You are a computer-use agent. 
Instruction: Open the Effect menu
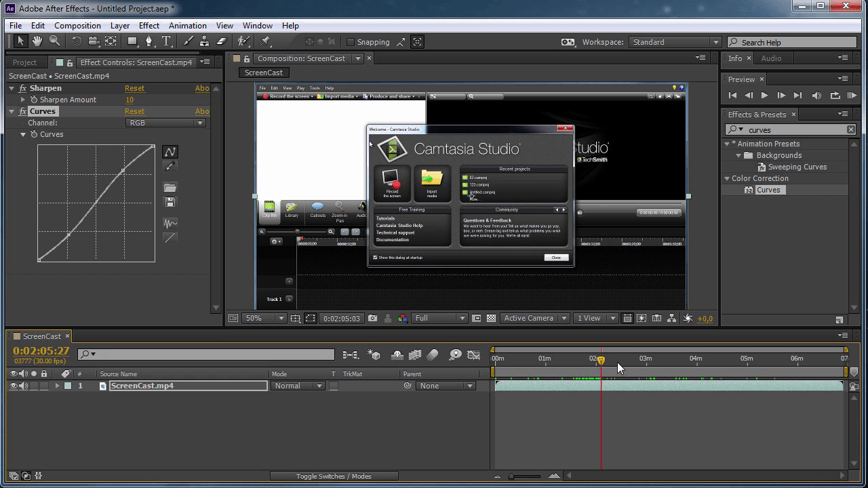(149, 26)
